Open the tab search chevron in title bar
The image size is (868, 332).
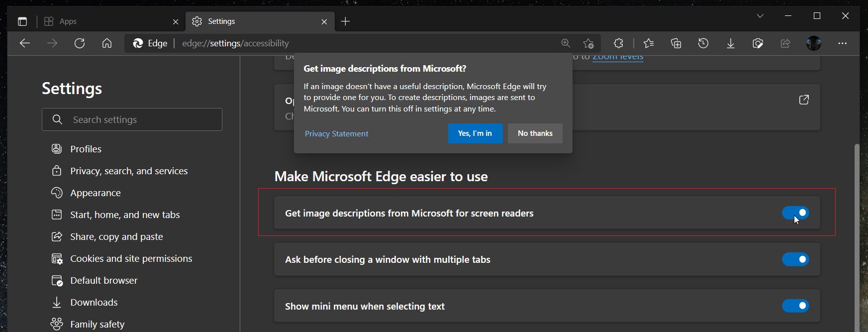click(760, 16)
